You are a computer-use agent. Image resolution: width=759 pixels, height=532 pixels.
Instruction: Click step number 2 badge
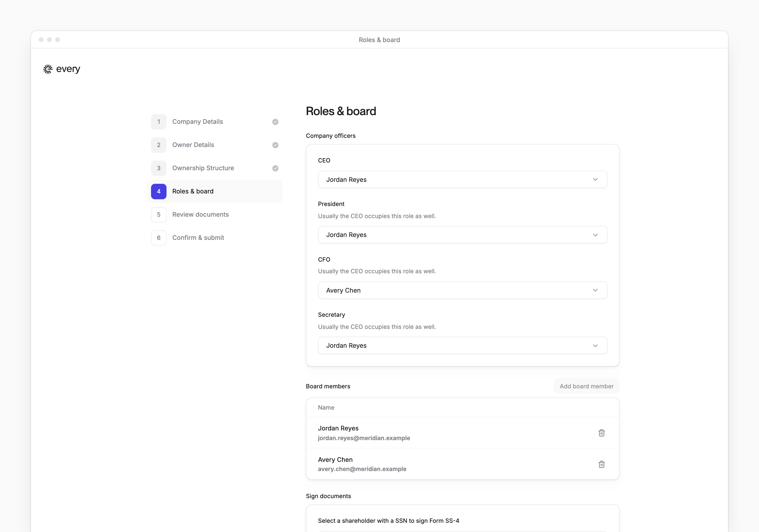click(159, 145)
